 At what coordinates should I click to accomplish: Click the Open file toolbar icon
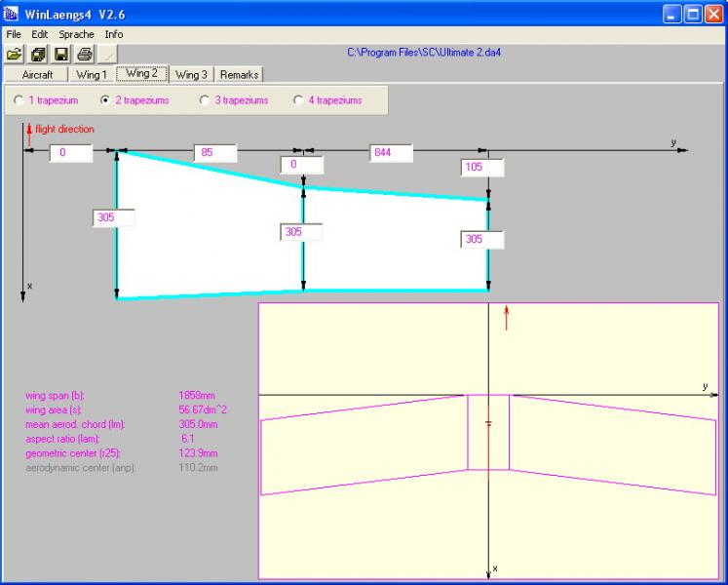[x=15, y=54]
